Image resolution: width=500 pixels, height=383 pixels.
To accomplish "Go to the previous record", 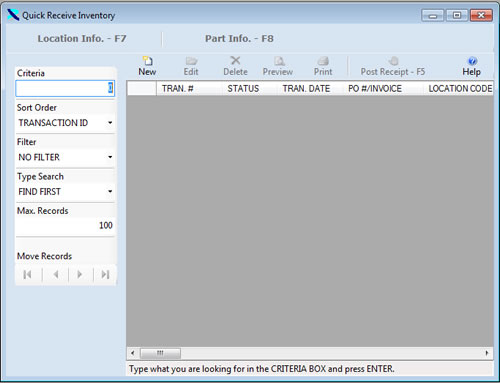I will 56,275.
